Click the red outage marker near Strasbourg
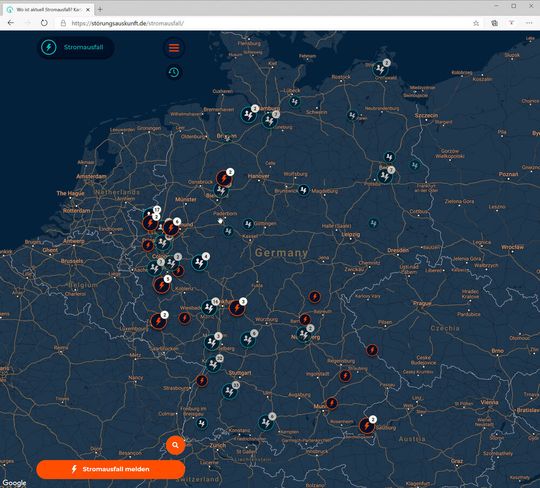Viewport: 540px width, 488px height. (201, 380)
